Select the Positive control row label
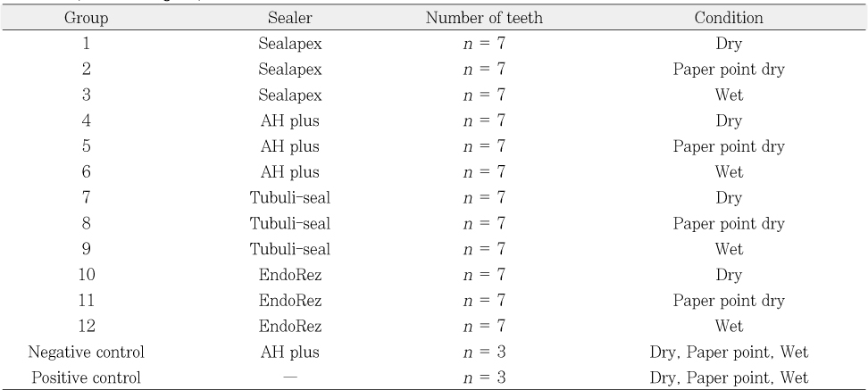868x390 pixels. [x=86, y=377]
